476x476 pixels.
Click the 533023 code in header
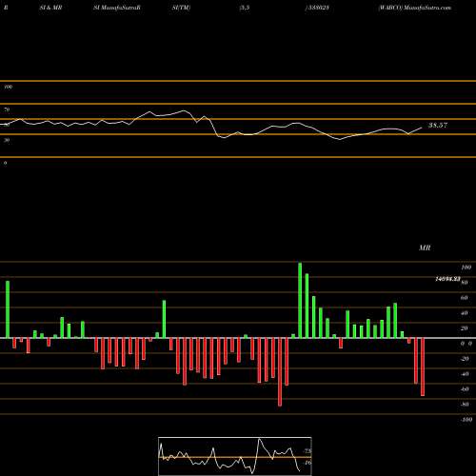click(317, 8)
